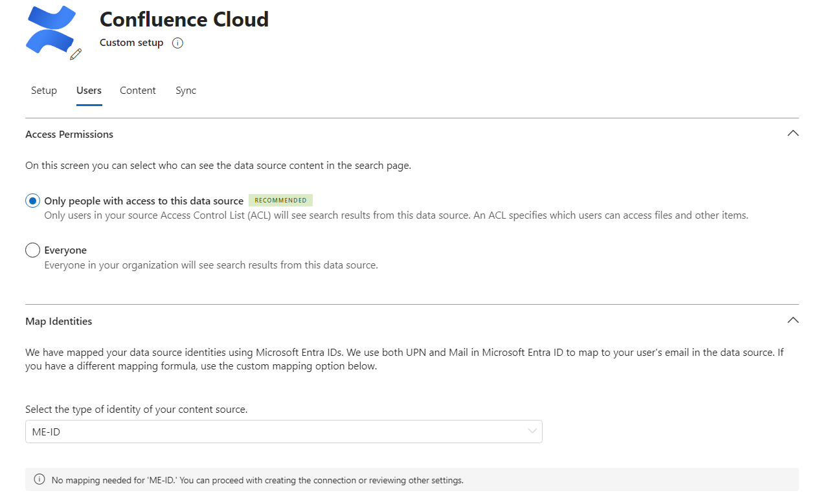The image size is (823, 504).
Task: Click the Access Permissions heading
Action: (x=69, y=135)
